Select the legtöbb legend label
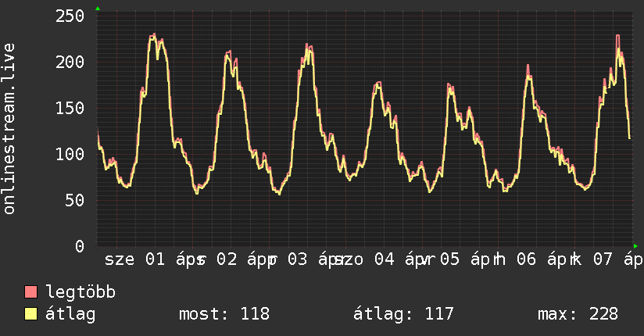Viewport: 644px width, 336px height. click(80, 293)
